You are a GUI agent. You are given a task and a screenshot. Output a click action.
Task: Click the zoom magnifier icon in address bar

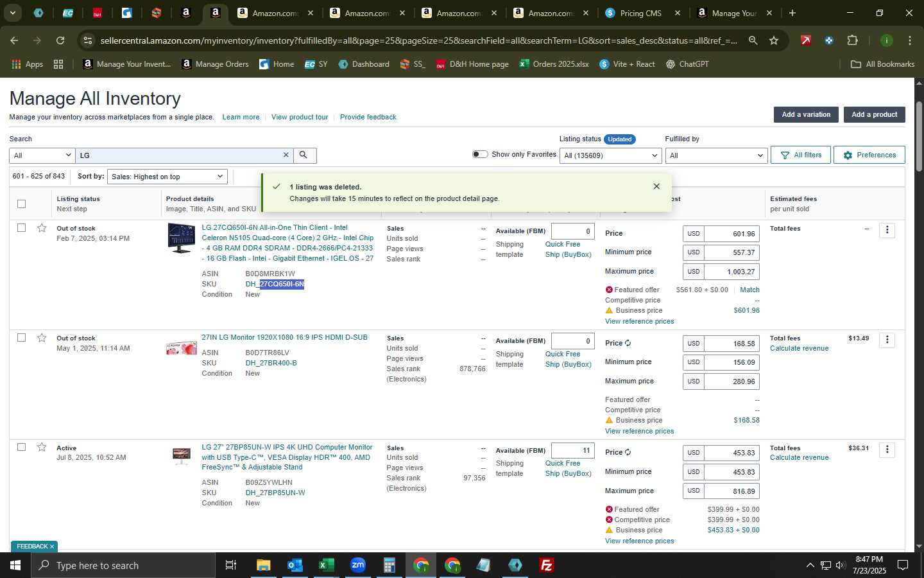753,40
